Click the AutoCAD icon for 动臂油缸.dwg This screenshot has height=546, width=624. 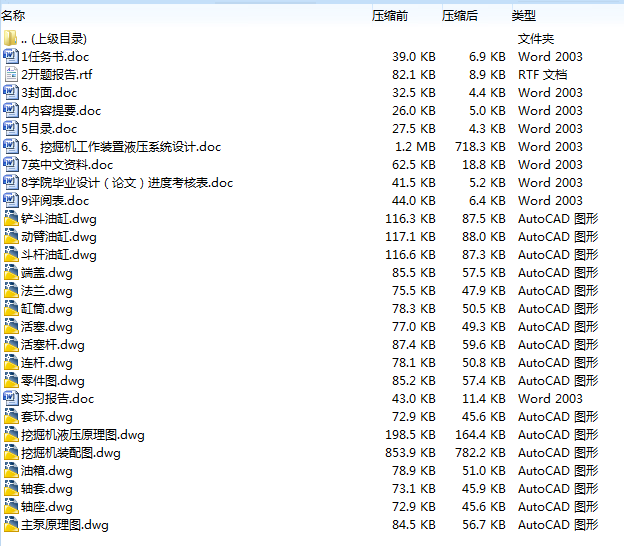[x=11, y=236]
